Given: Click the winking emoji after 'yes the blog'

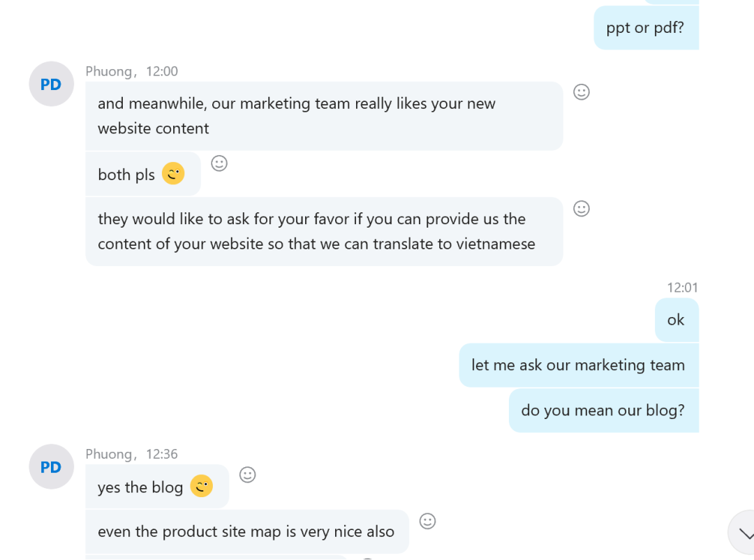Looking at the screenshot, I should (202, 486).
